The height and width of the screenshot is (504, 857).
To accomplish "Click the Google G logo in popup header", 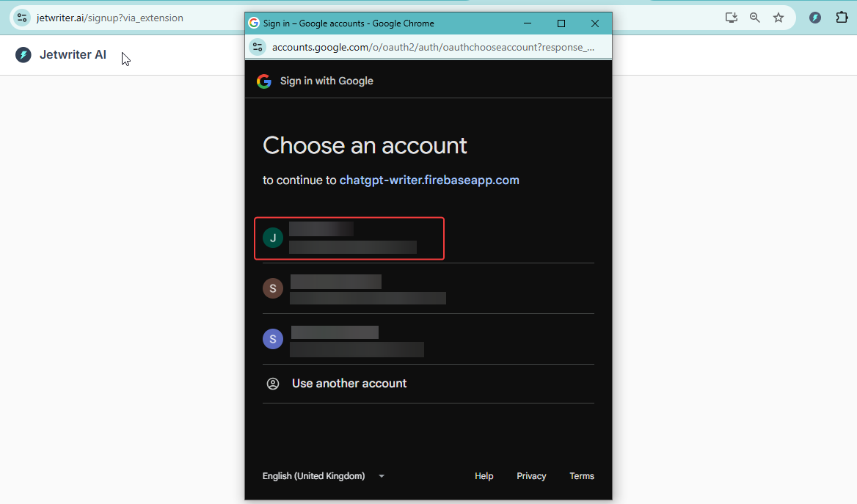I will pos(264,81).
